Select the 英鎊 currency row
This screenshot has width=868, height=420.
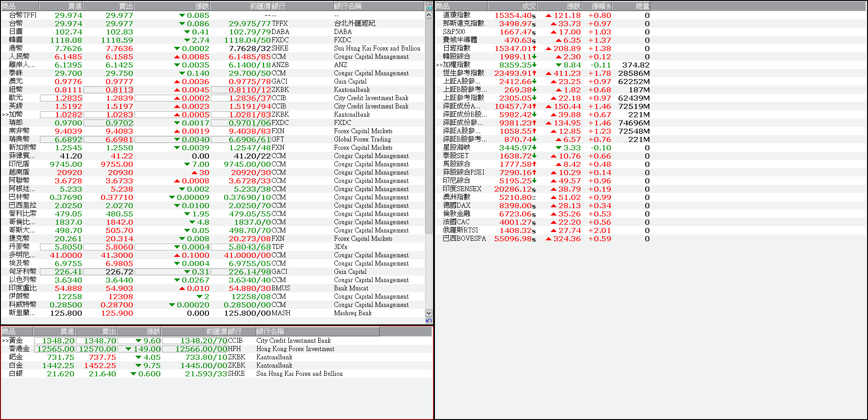pos(213,106)
